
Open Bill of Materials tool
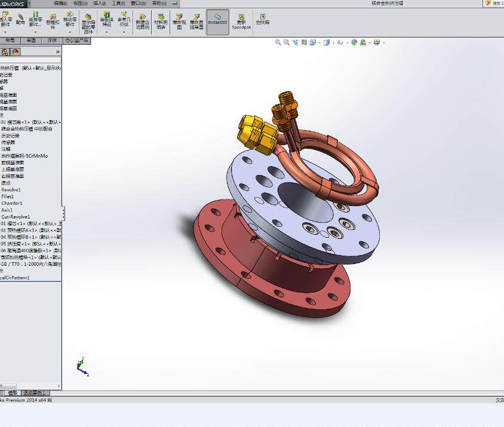point(161,21)
